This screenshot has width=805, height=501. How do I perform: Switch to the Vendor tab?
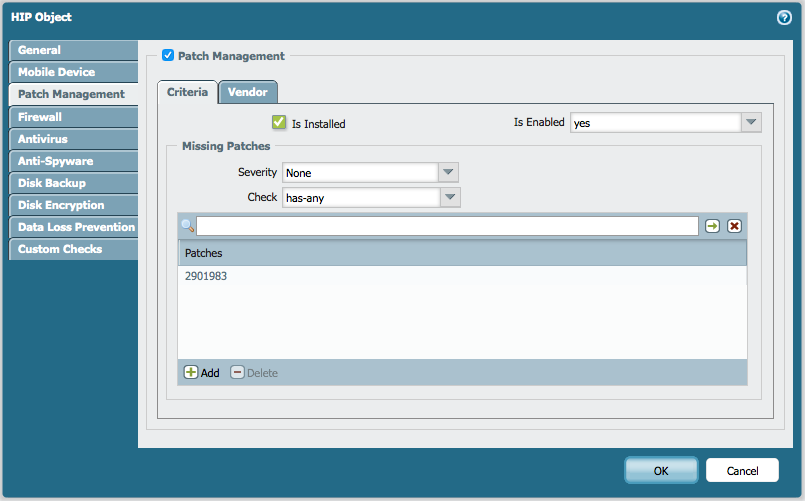(x=248, y=92)
